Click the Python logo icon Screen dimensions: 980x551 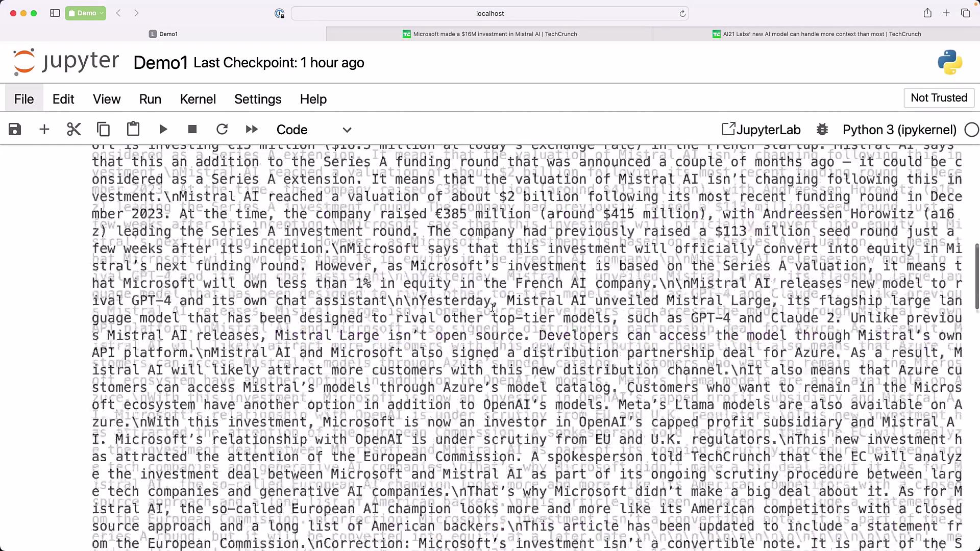(950, 62)
